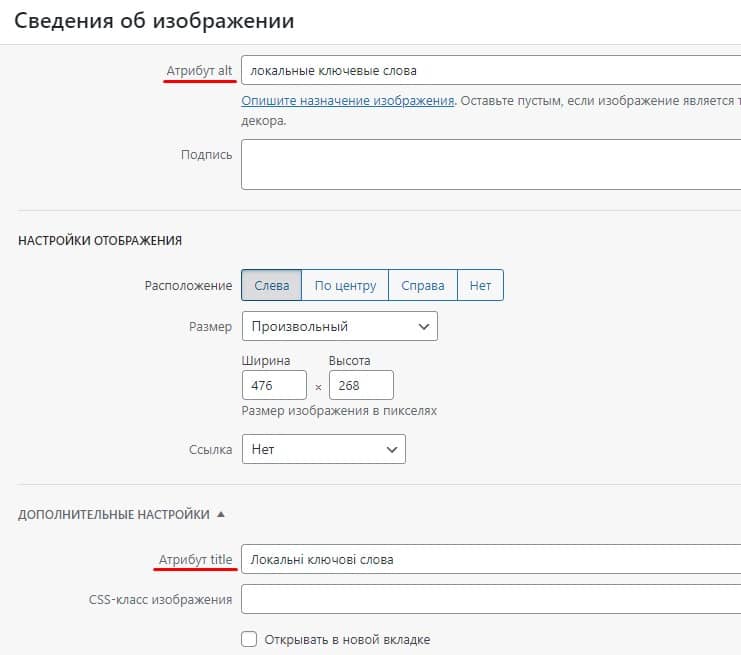Image resolution: width=741 pixels, height=655 pixels.
Task: Click the Атрибут title text field
Action: (490, 559)
